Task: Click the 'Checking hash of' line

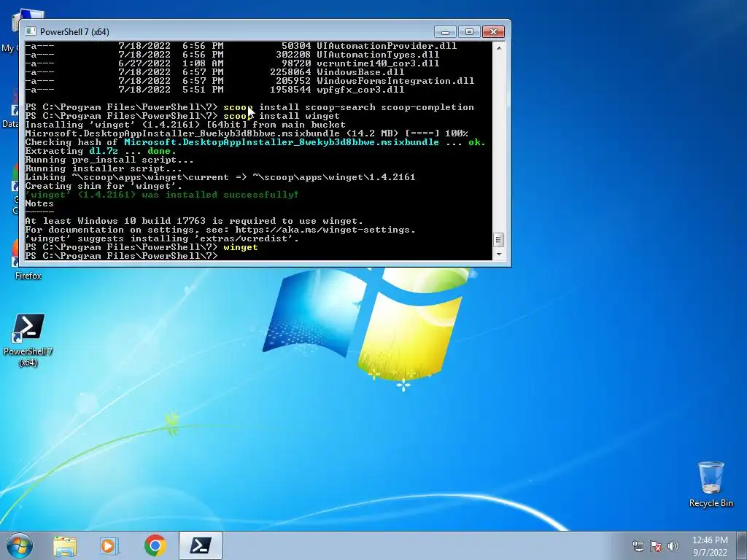Action: pos(255,142)
